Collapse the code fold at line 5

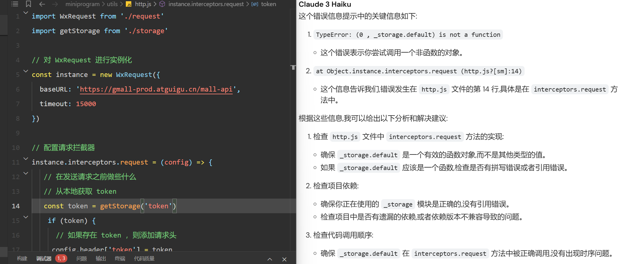(x=26, y=71)
